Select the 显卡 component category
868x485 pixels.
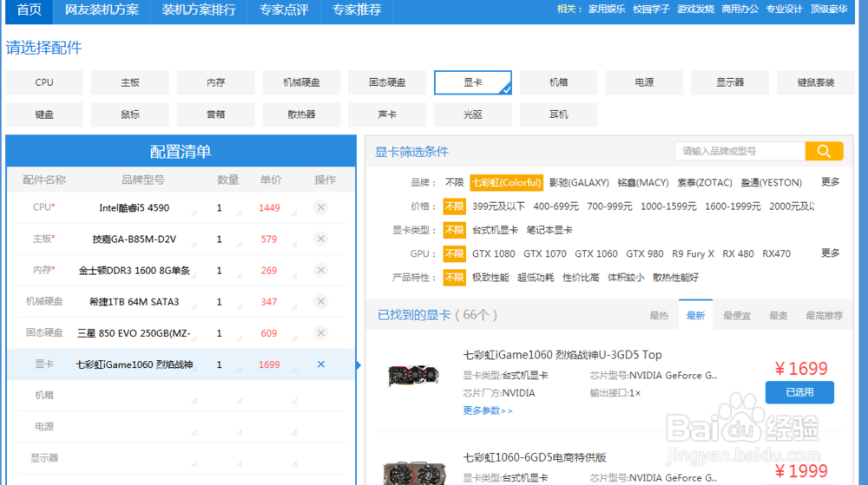pyautogui.click(x=473, y=82)
